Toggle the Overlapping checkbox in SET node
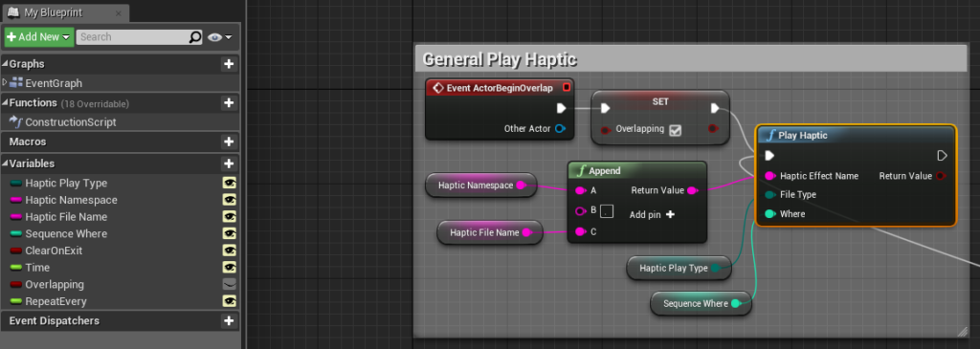Screen dimensions: 980x349 (675, 130)
